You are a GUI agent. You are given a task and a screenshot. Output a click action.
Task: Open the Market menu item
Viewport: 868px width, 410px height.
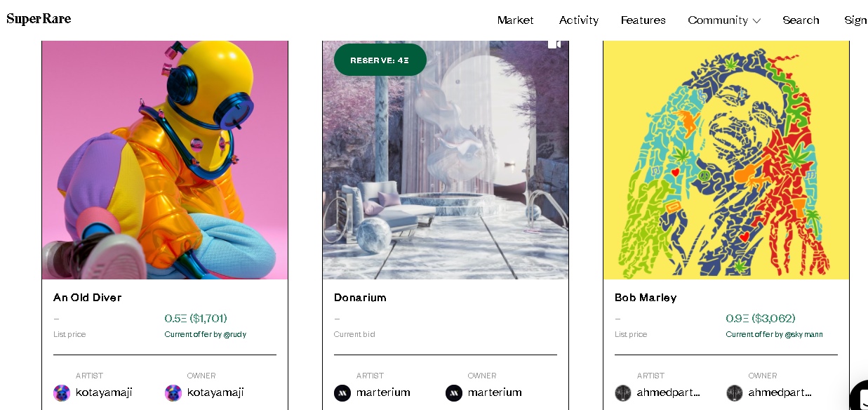[x=515, y=20]
